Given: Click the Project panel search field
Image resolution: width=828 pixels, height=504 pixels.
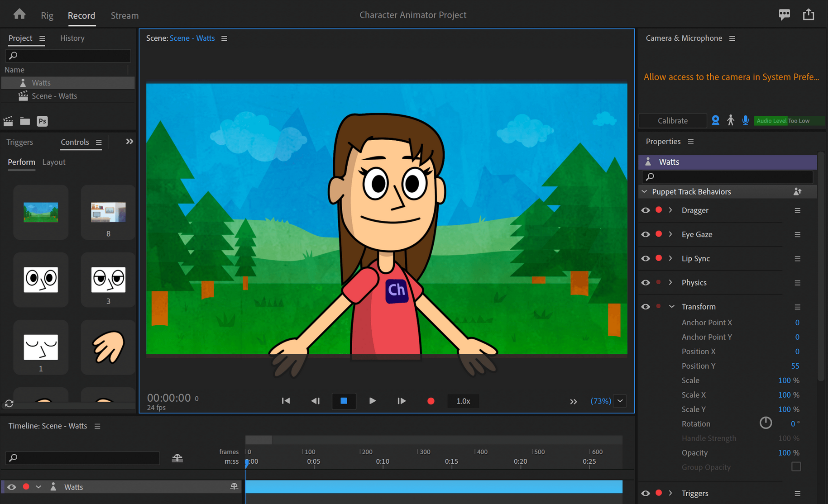Looking at the screenshot, I should tap(68, 55).
